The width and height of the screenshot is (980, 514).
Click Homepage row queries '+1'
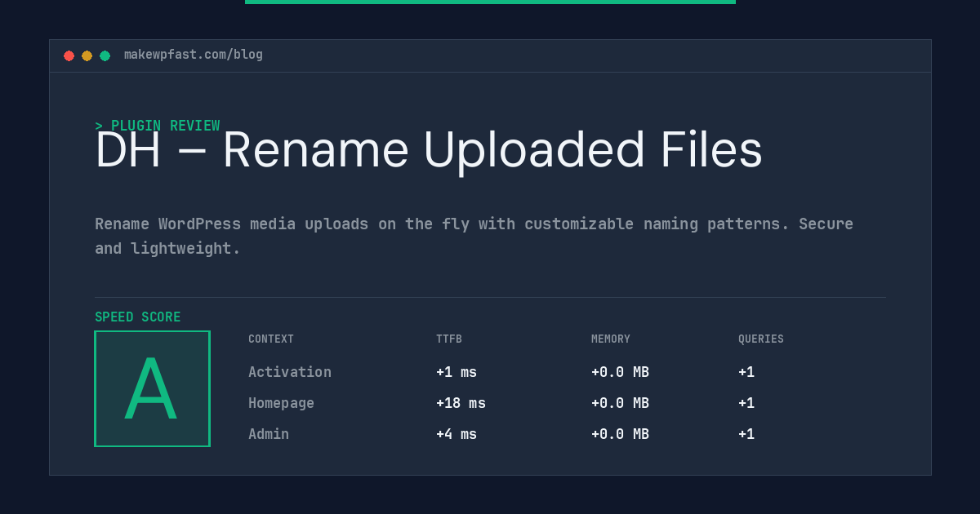tap(746, 403)
